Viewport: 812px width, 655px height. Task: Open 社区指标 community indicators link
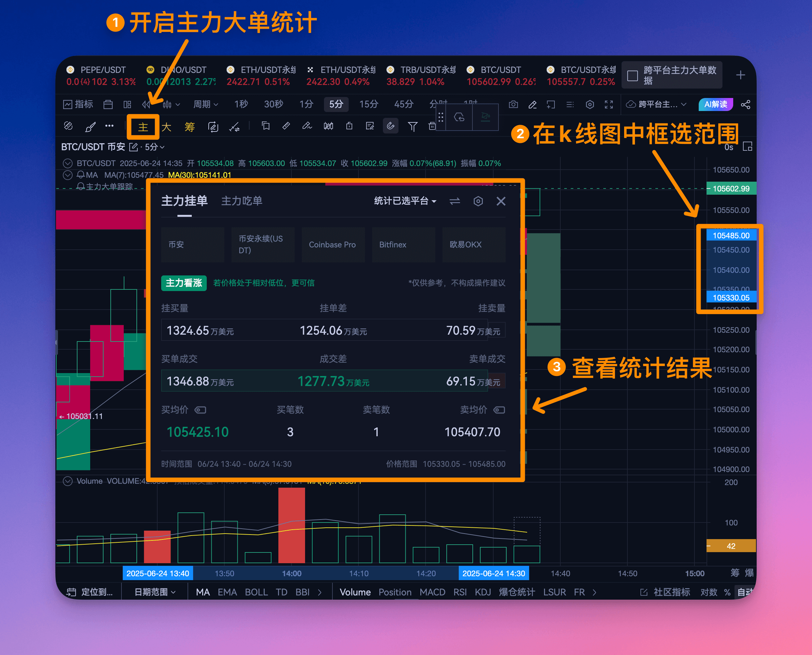coord(665,592)
